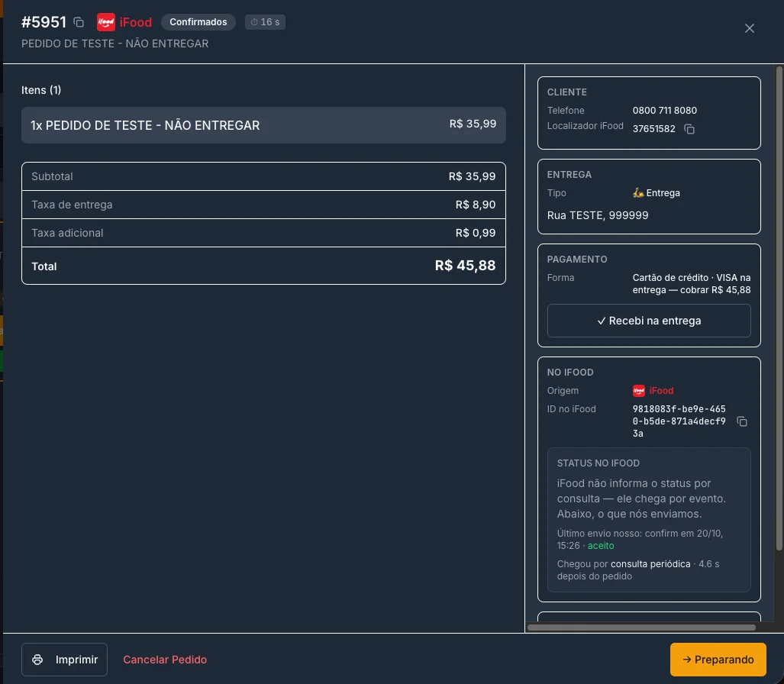Click the phone number 0800 711 8080
This screenshot has height=684, width=784.
tap(664, 111)
